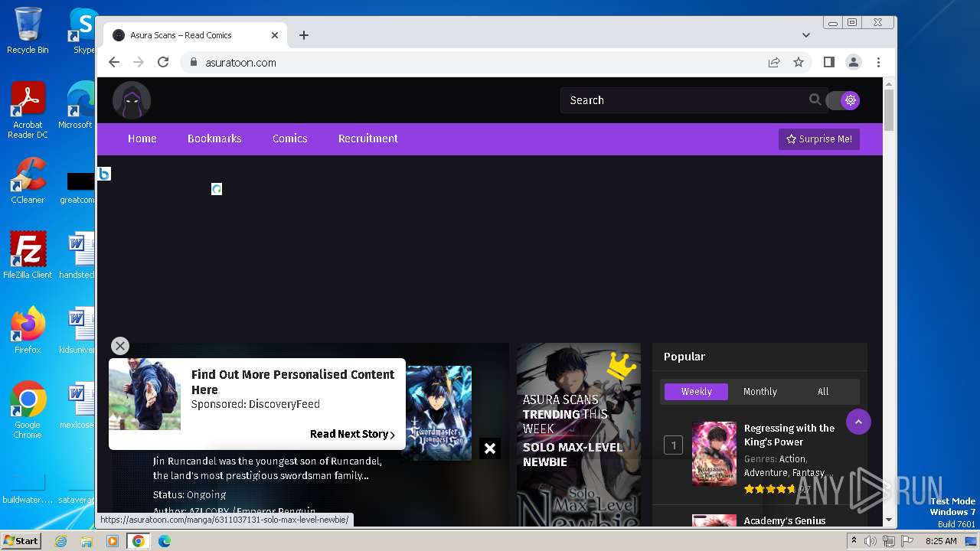980x551 pixels.
Task: Select the All popular tab
Action: point(823,391)
